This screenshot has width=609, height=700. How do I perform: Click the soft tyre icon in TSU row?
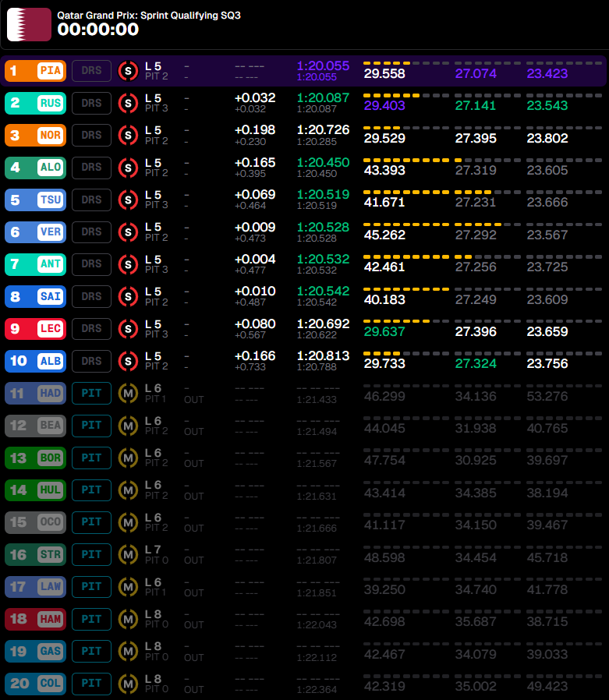pos(128,200)
